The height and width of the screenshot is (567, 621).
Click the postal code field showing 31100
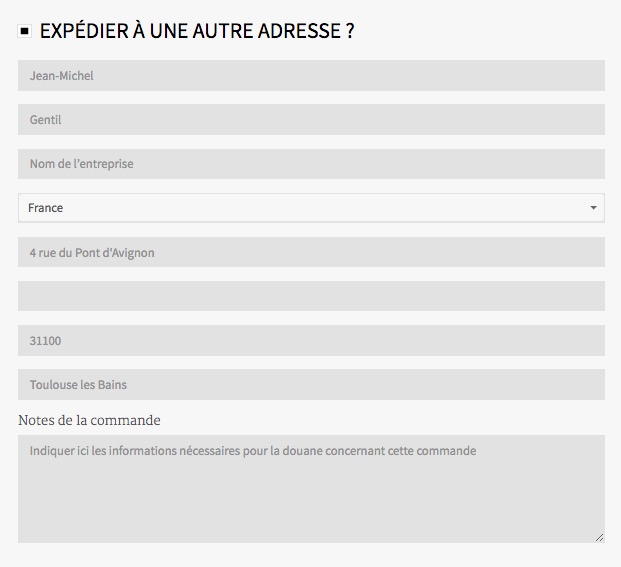point(311,340)
